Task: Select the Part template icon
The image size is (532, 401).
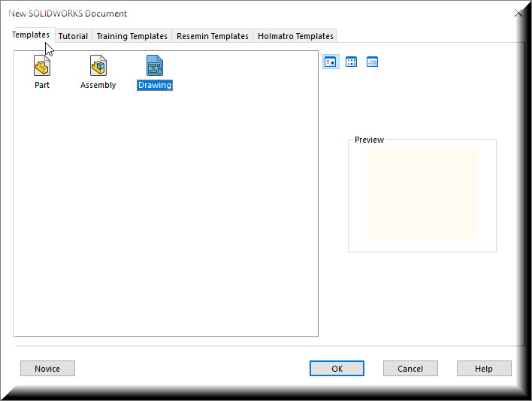Action: click(x=42, y=65)
